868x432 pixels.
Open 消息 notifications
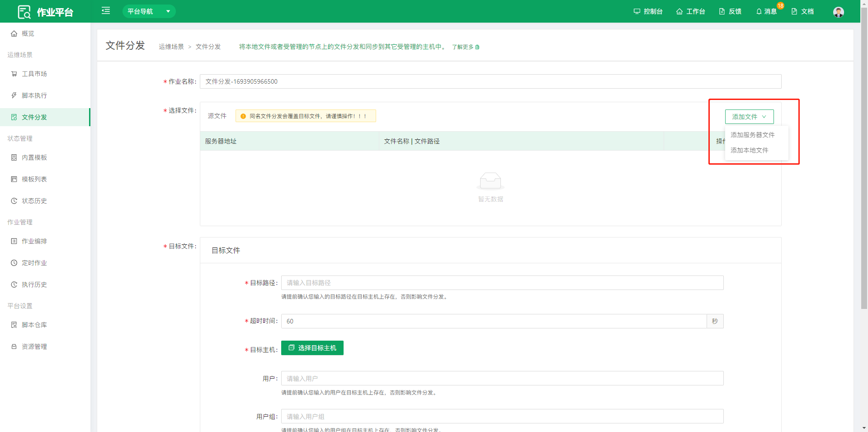click(x=767, y=11)
